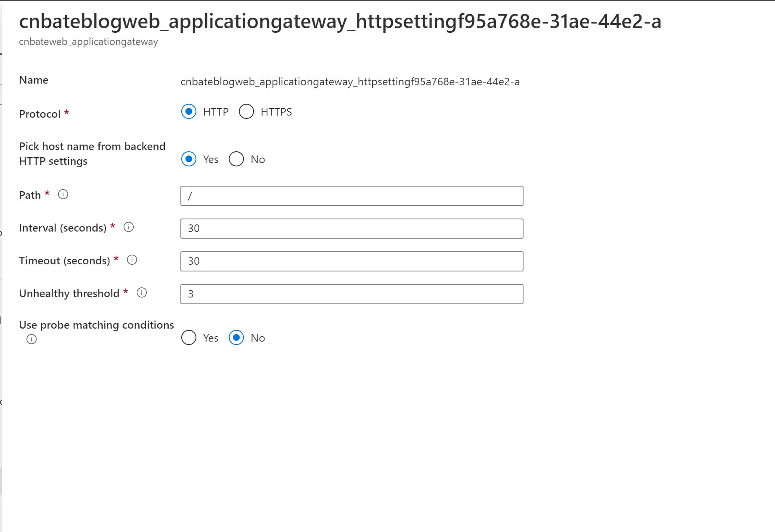Select the HTTP protocol radio button
Image resolution: width=775 pixels, height=532 pixels.
tap(189, 111)
